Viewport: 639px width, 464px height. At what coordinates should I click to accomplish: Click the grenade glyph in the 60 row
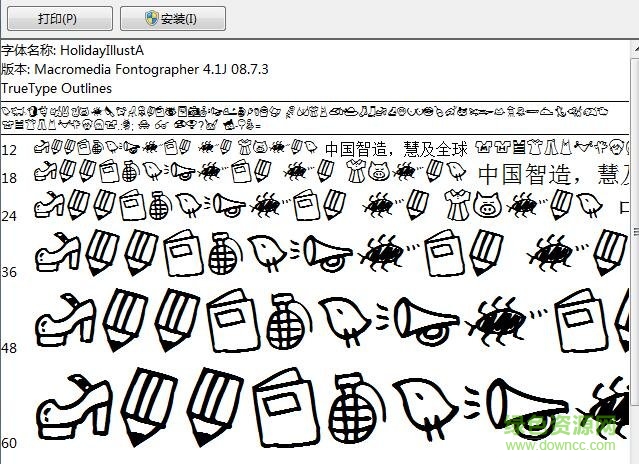(x=356, y=409)
